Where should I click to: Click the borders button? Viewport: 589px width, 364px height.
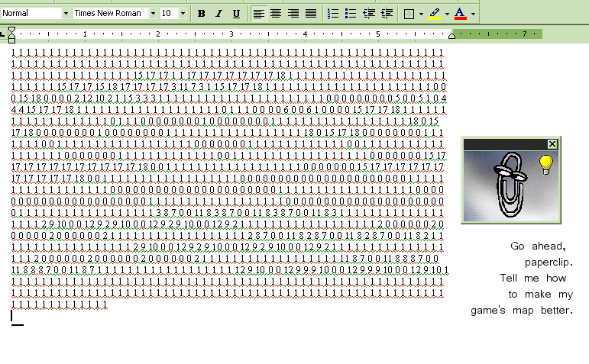click(x=409, y=14)
